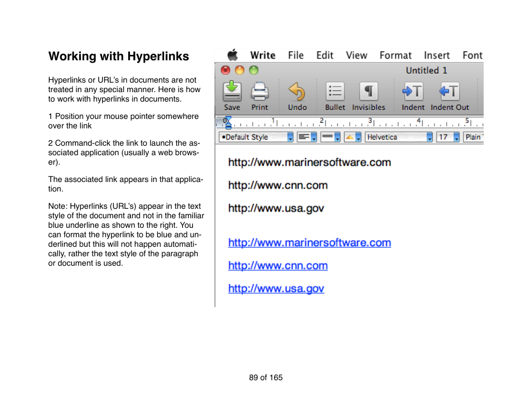The width and height of the screenshot is (532, 412).
Task: Open the Font menu
Action: pyautogui.click(x=472, y=55)
